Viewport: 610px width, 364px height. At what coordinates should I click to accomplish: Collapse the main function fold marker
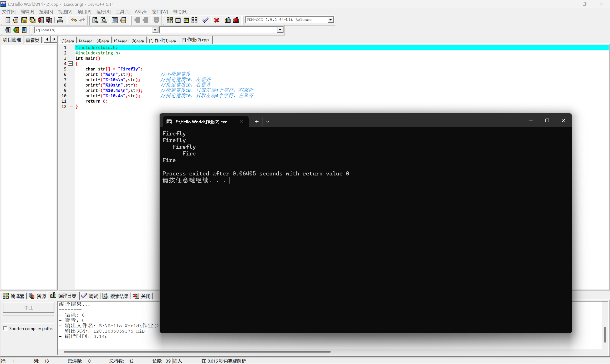click(71, 64)
